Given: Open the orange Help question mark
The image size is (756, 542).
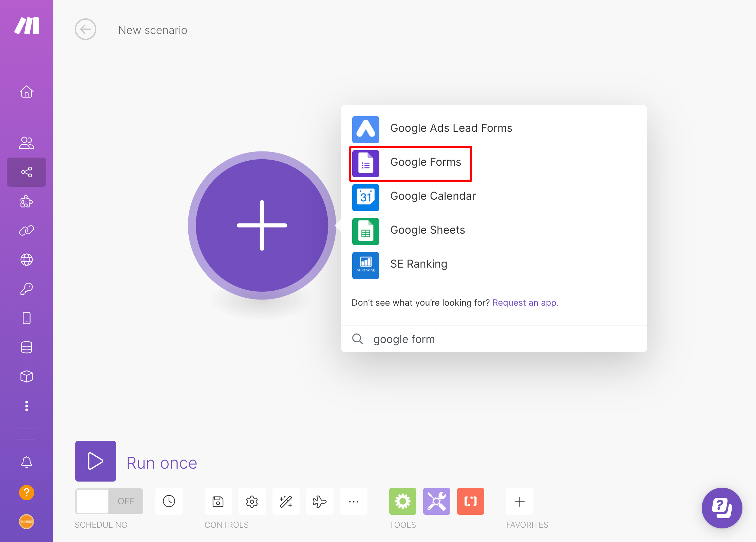Looking at the screenshot, I should 26,492.
